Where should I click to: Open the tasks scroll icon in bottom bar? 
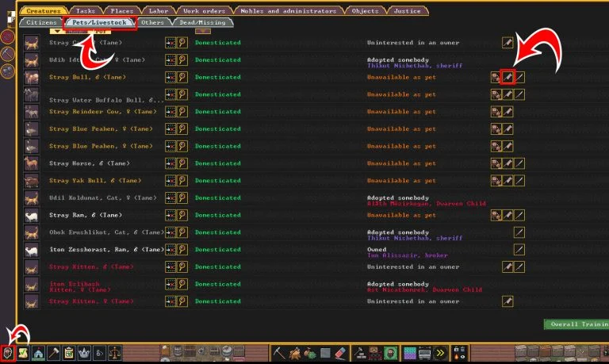pyautogui.click(x=23, y=353)
